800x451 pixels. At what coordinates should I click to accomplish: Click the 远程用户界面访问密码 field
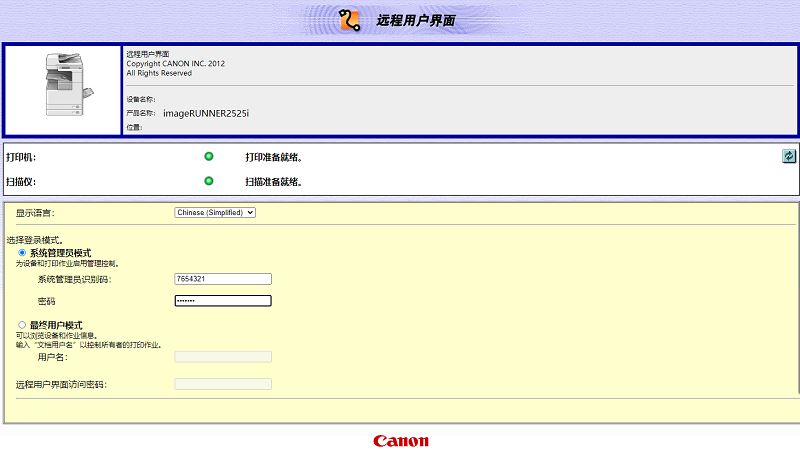click(223, 384)
